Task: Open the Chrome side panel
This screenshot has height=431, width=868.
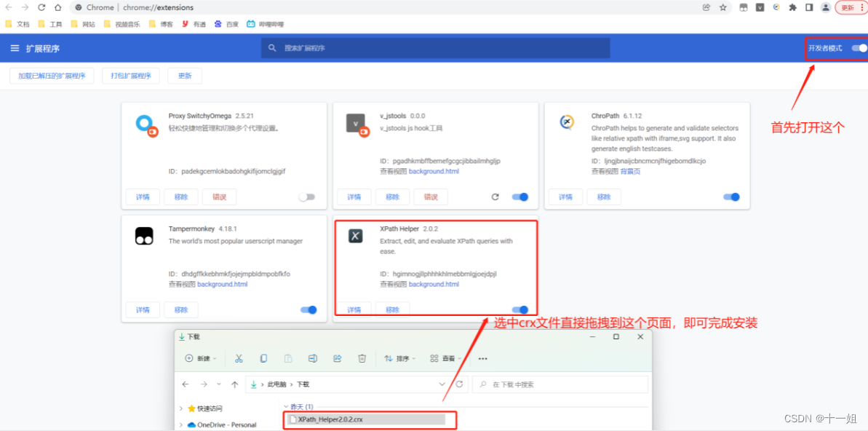Action: [x=809, y=8]
